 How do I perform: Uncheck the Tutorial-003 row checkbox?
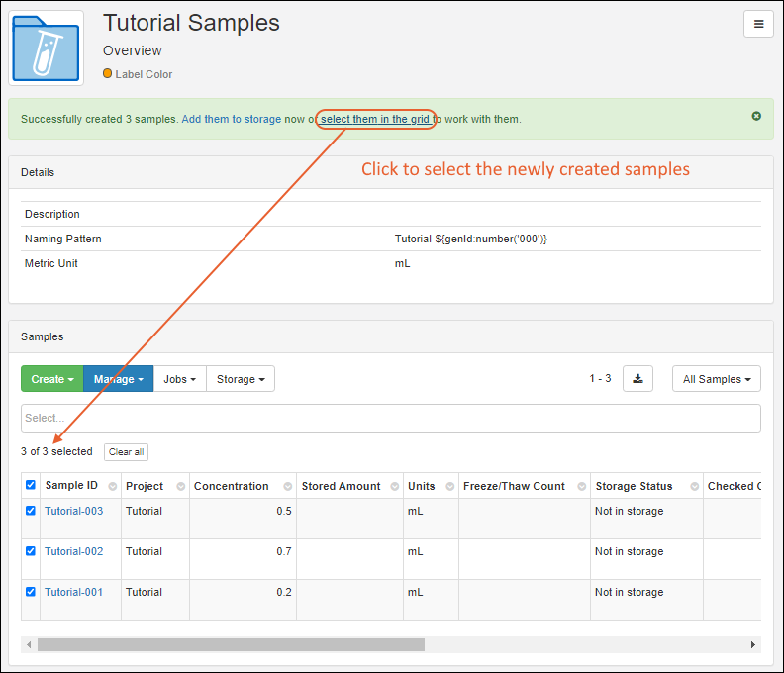(30, 511)
